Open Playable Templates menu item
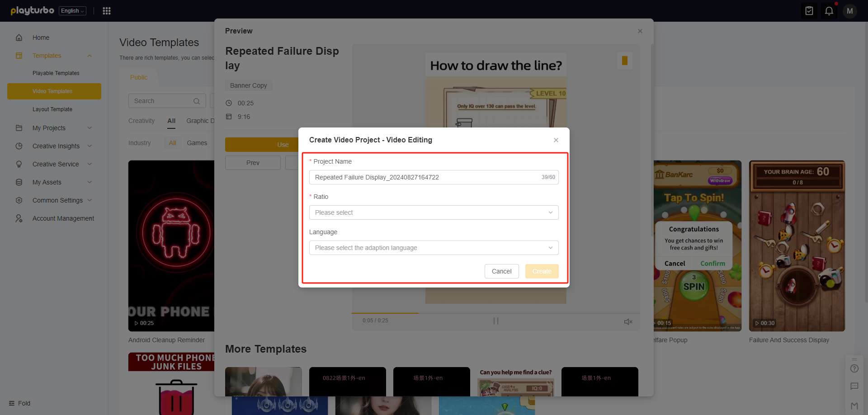The image size is (868, 415). [x=56, y=73]
